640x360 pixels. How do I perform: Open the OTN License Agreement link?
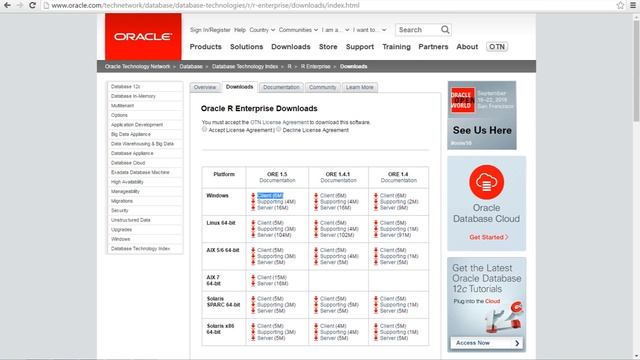280,122
